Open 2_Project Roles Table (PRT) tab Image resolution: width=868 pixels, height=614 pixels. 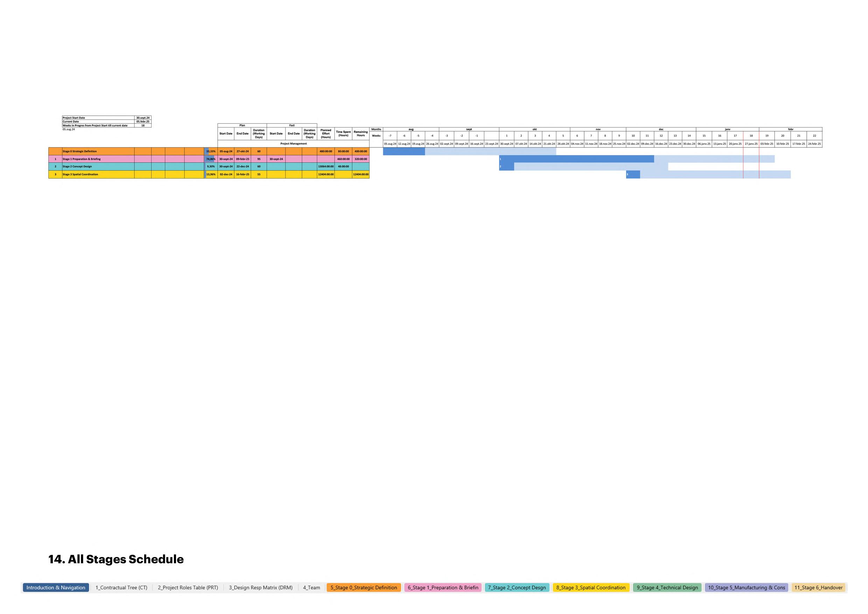pos(188,587)
